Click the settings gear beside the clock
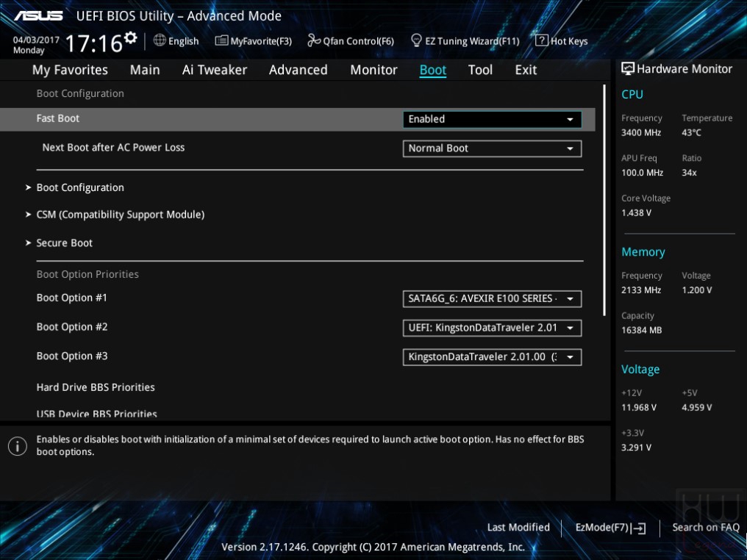The image size is (747, 560). [131, 37]
